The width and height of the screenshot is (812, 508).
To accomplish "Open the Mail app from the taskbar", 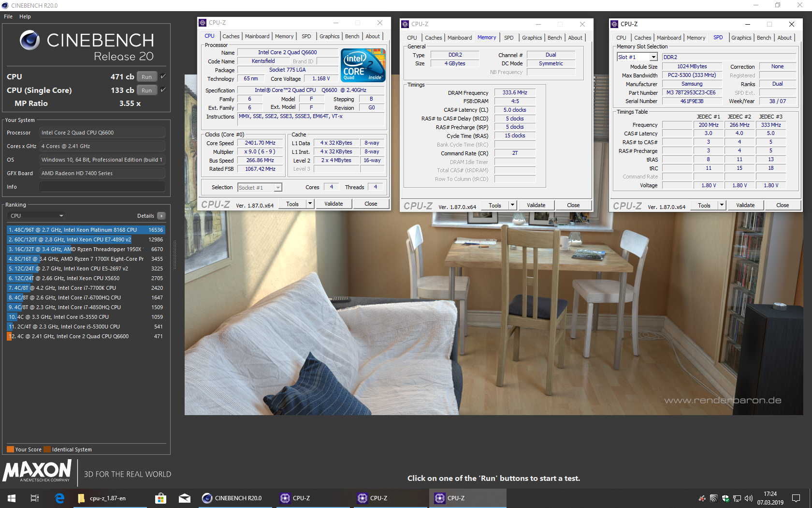I will (x=185, y=498).
